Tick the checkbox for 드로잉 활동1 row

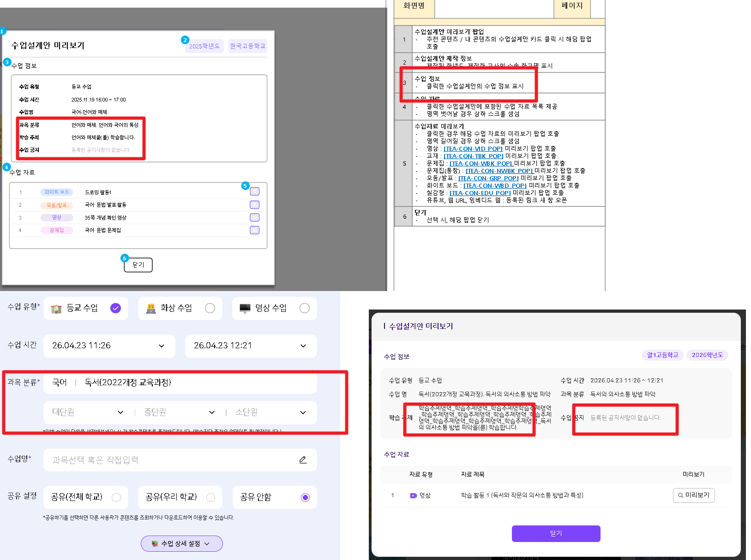[254, 191]
